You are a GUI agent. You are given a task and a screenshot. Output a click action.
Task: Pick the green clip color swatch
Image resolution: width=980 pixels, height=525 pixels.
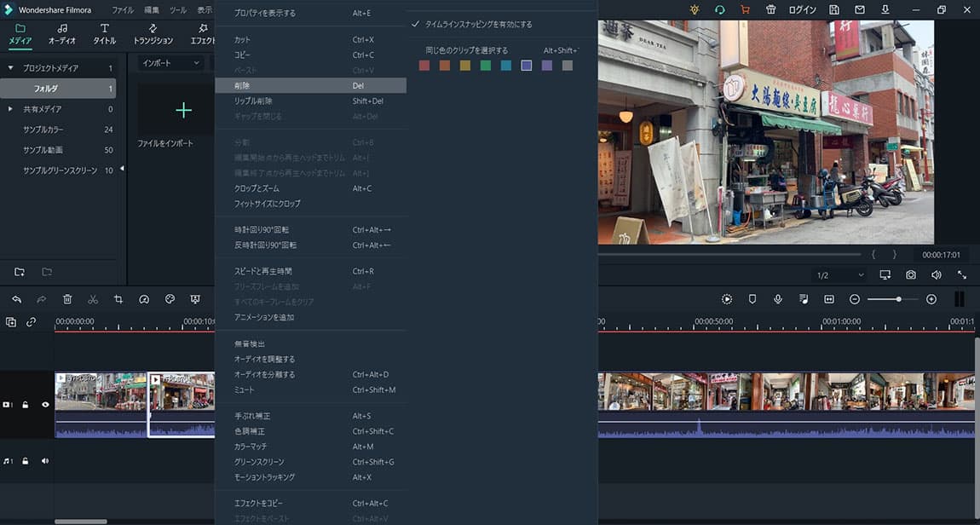pos(486,66)
